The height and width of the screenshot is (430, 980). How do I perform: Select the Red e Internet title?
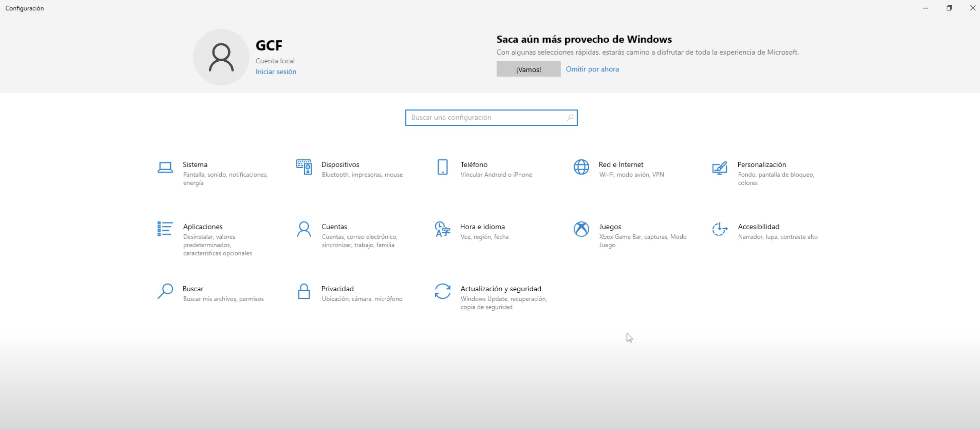pos(621,164)
